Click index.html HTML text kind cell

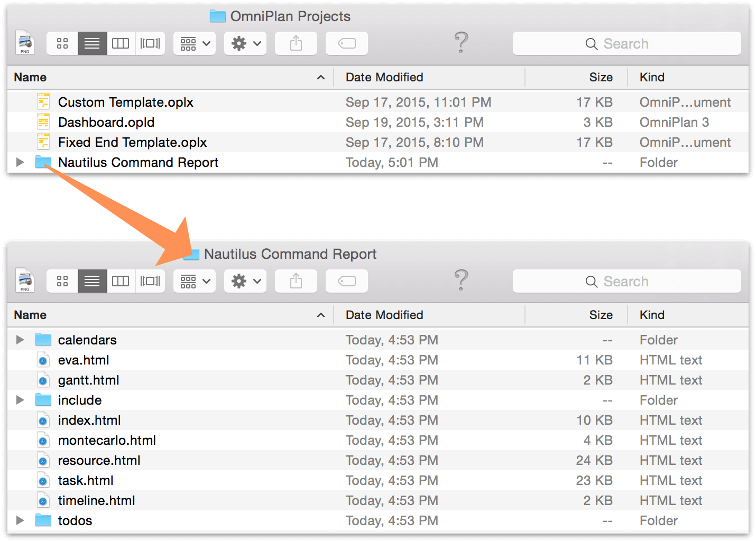(671, 420)
